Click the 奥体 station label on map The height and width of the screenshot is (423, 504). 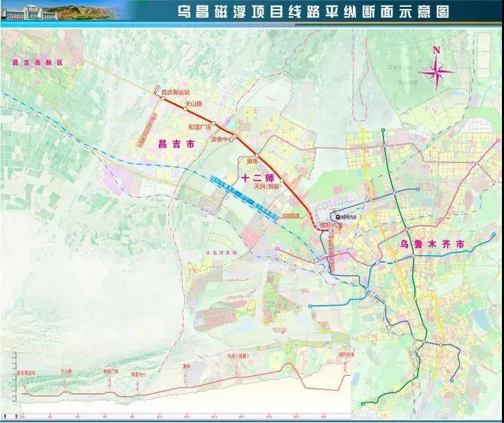point(253,162)
